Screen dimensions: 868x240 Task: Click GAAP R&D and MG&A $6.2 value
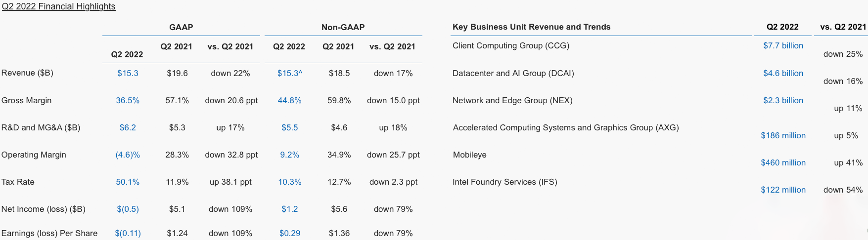128,127
